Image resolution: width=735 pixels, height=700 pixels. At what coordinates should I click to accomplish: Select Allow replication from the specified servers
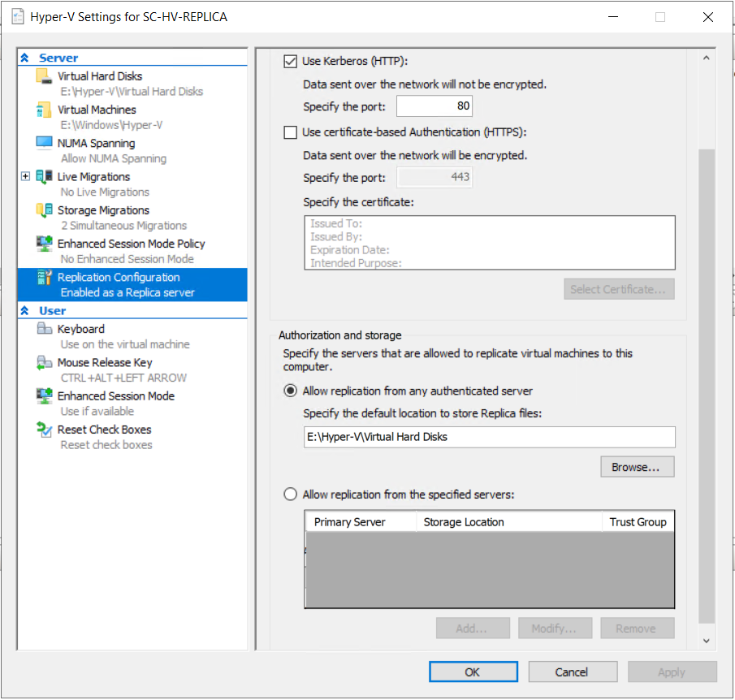click(290, 495)
